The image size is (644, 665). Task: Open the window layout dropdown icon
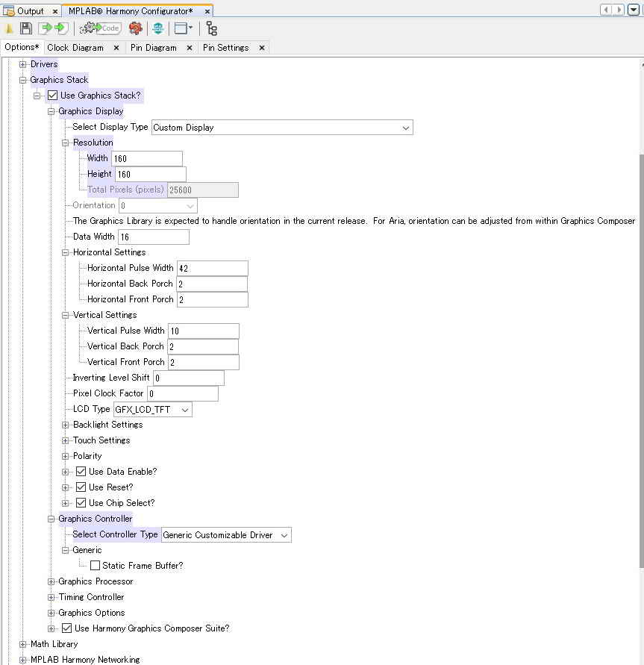pyautogui.click(x=184, y=28)
